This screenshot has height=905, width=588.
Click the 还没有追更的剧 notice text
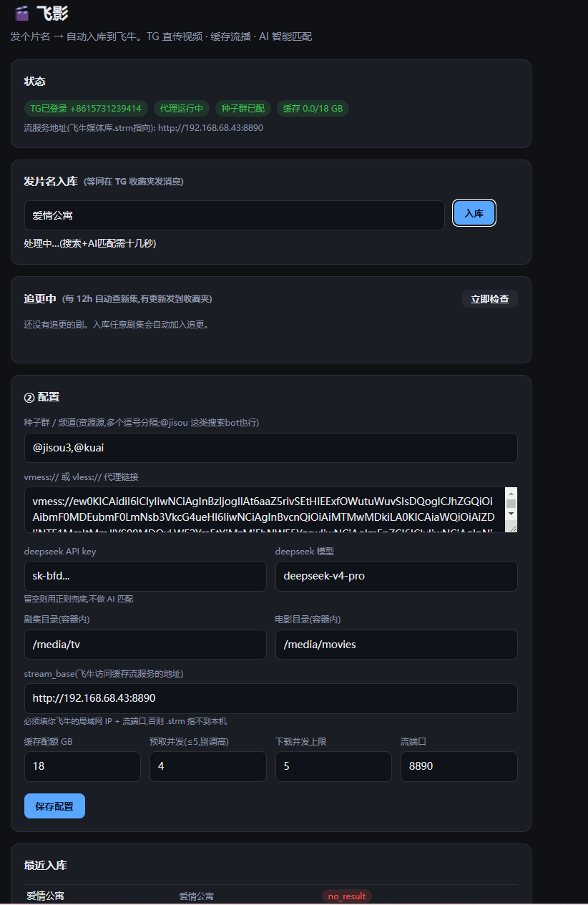click(x=116, y=324)
